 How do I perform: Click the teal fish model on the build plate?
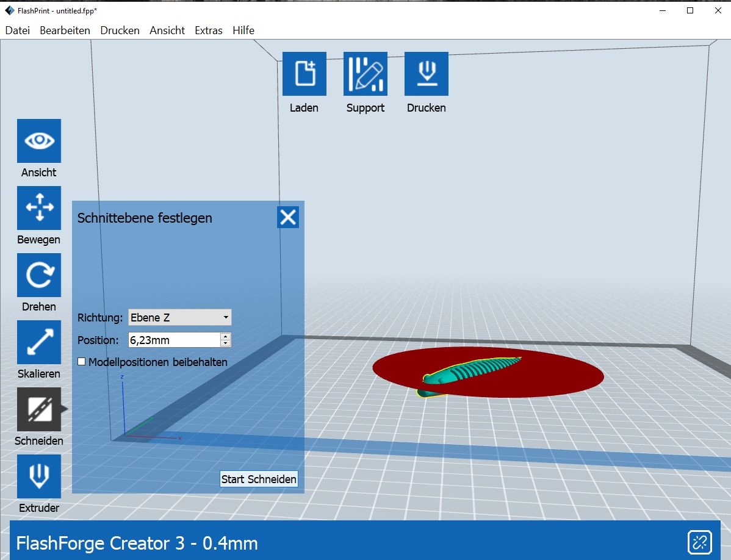(466, 372)
